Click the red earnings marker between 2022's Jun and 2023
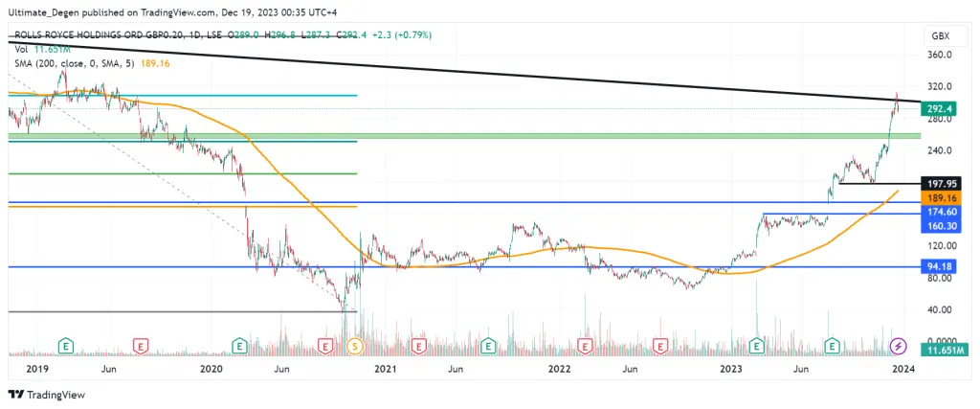This screenshot has height=409, width=980. 660,345
